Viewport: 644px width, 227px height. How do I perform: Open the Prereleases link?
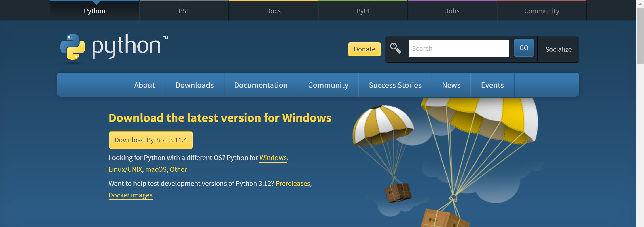click(x=292, y=183)
